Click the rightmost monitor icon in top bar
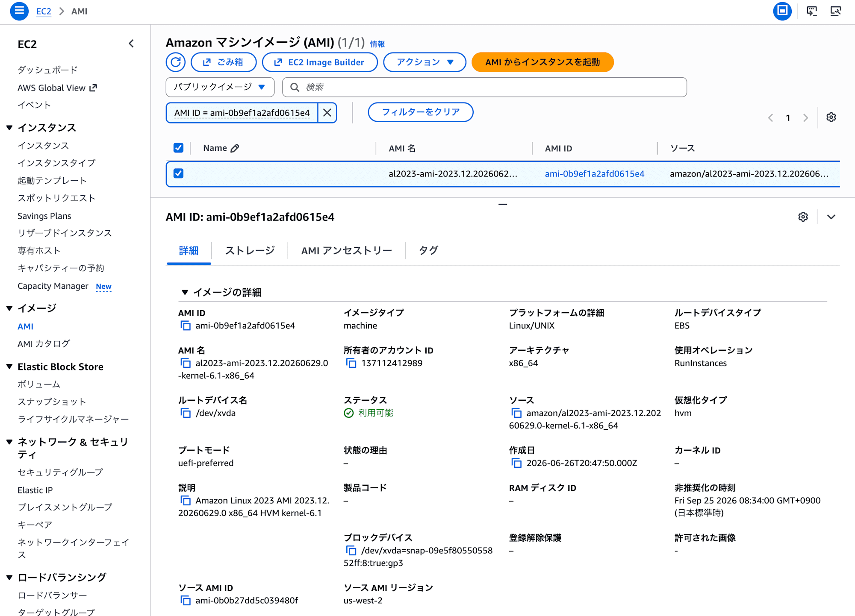This screenshot has width=855, height=616. click(x=835, y=11)
